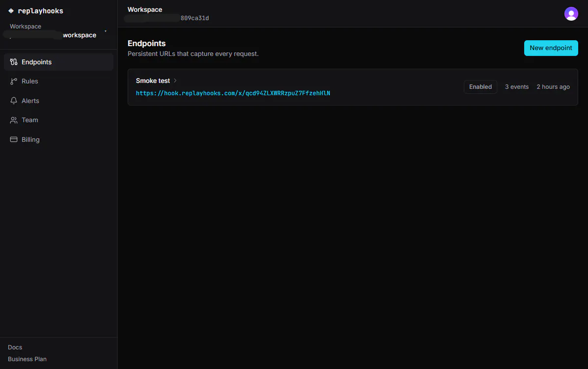
Task: Create a New endpoint
Action: (551, 48)
